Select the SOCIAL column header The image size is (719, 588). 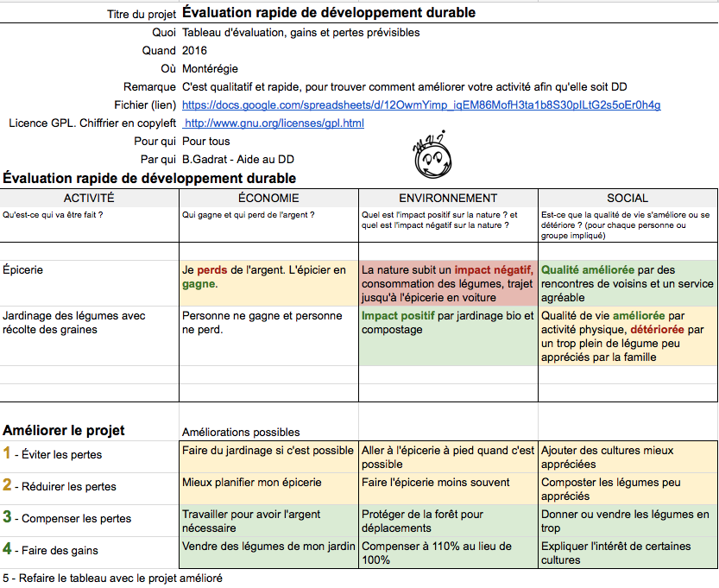click(628, 198)
